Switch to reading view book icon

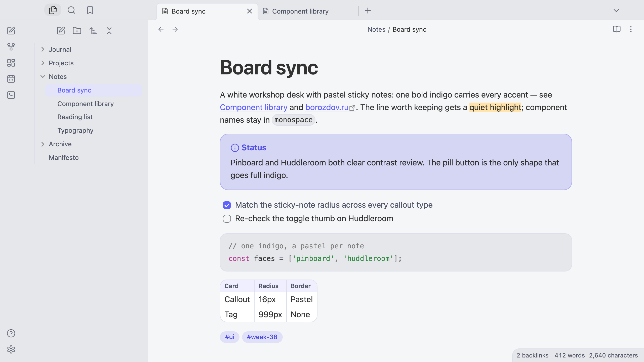point(617,29)
